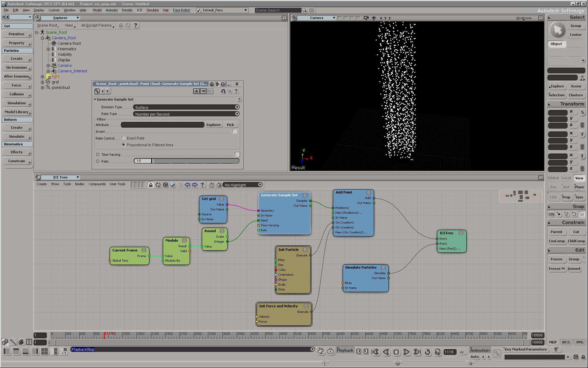Viewport: 588px width, 368px height.
Task: Open the Emission Type dropdown
Action: point(186,107)
